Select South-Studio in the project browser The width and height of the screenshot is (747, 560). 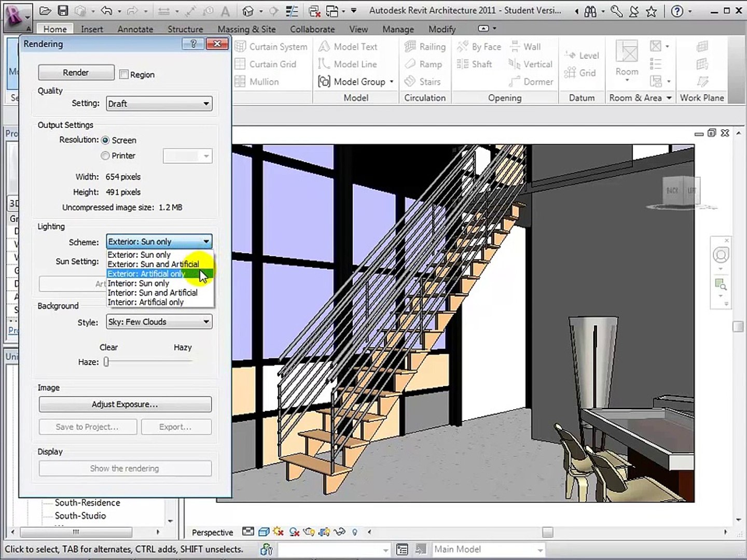click(80, 516)
